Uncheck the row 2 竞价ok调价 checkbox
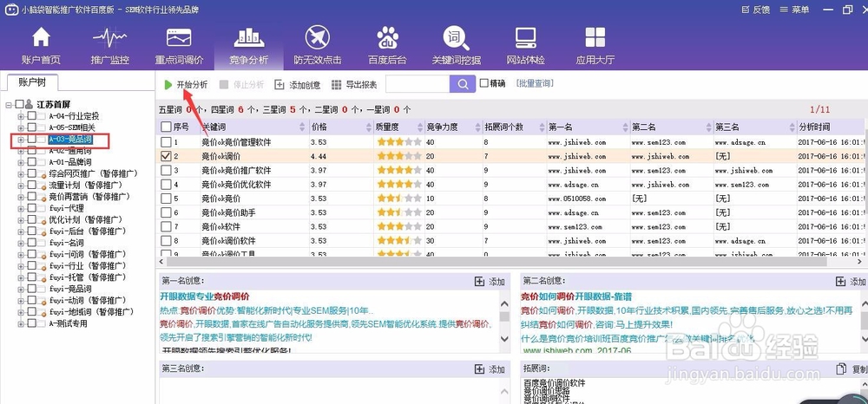The height and width of the screenshot is (404, 868). [x=166, y=156]
